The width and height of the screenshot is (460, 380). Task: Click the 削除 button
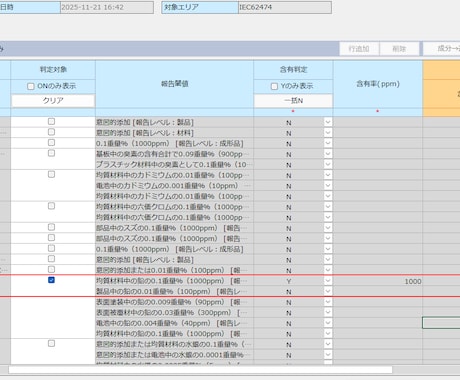coord(399,49)
